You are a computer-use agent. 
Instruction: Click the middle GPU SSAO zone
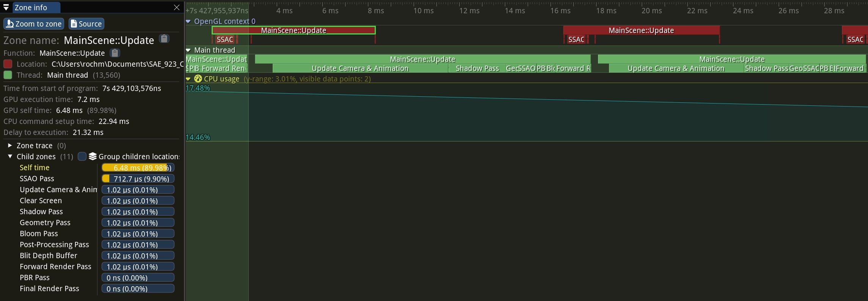click(576, 39)
